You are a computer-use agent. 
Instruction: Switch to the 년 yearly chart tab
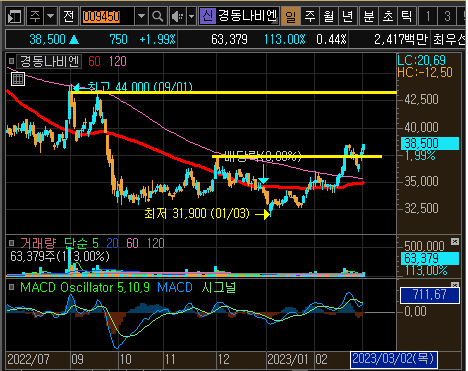coord(348,16)
